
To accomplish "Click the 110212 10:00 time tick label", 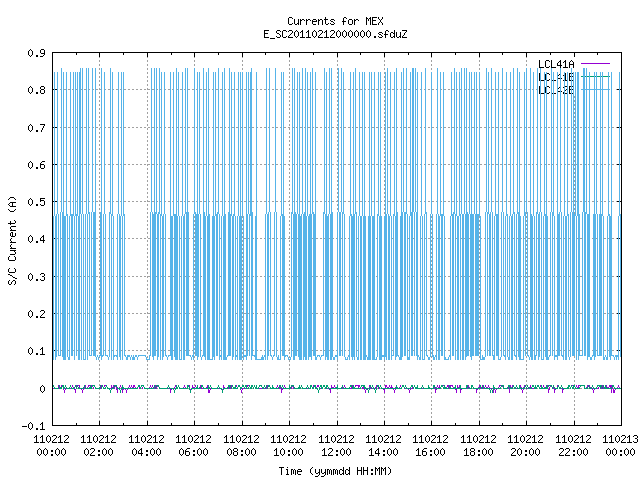I will 289,446.
